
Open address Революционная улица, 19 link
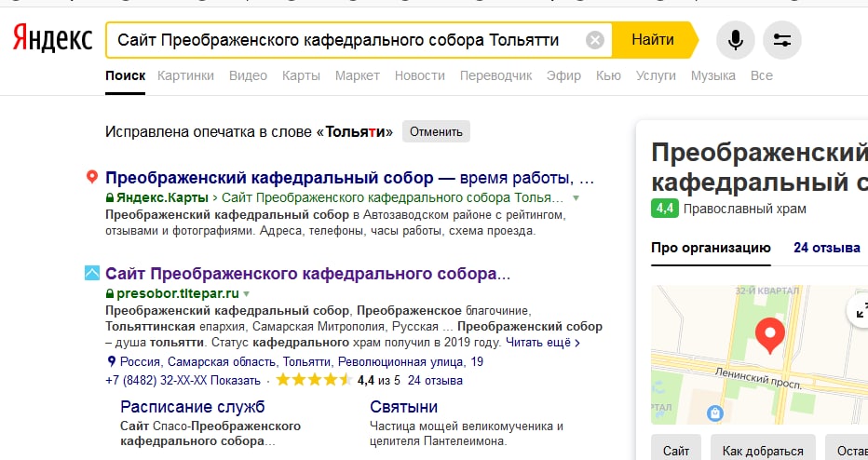pos(302,362)
